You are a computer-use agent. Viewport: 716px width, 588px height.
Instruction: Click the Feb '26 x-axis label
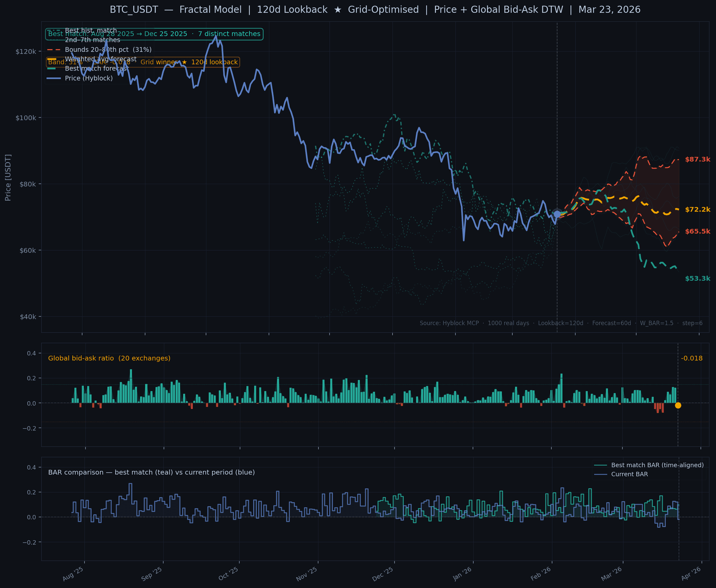pos(541,574)
